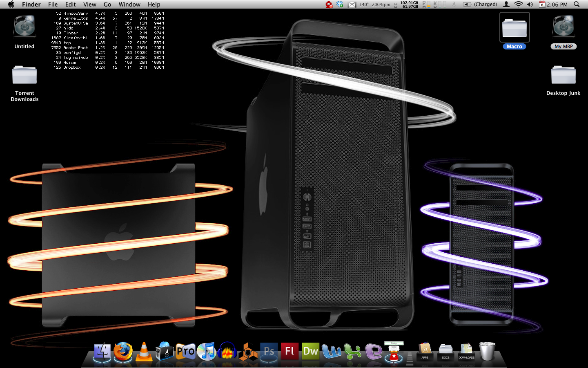Launch Dreamweaver from the dock
This screenshot has width=588, height=368.
click(310, 352)
